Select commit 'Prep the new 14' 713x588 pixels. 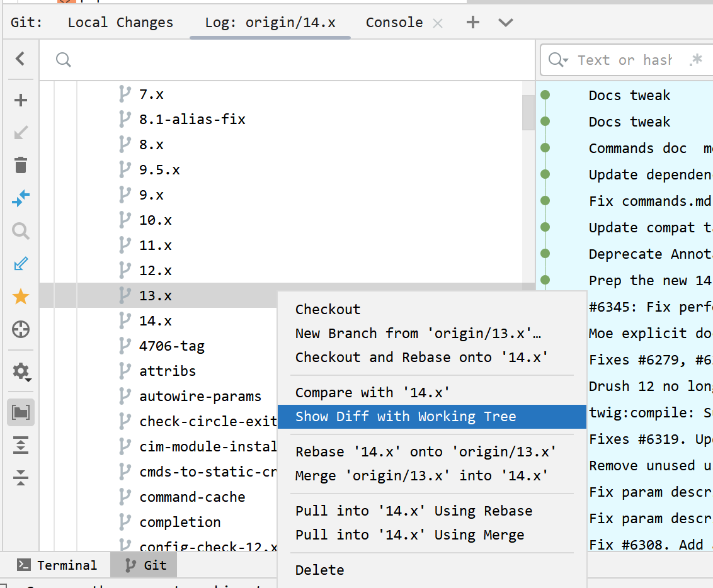pos(649,280)
